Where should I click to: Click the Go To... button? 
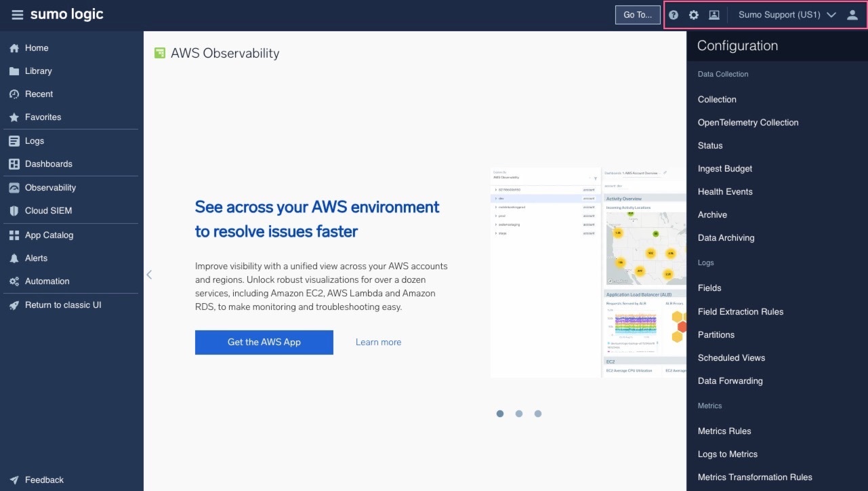[638, 15]
